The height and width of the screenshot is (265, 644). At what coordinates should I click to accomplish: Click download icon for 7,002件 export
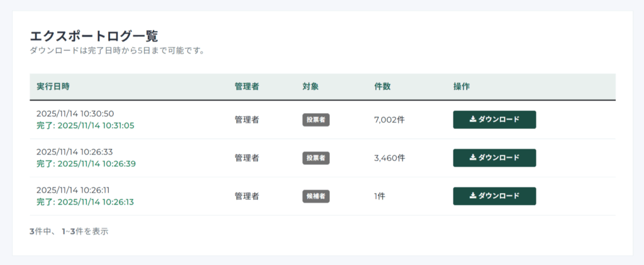[473, 120]
